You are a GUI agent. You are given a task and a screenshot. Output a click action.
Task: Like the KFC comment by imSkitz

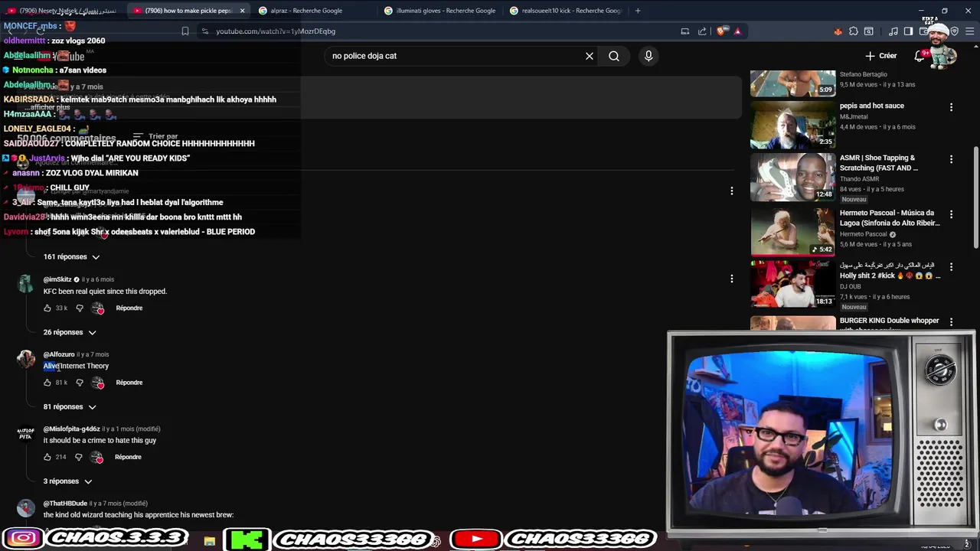47,308
